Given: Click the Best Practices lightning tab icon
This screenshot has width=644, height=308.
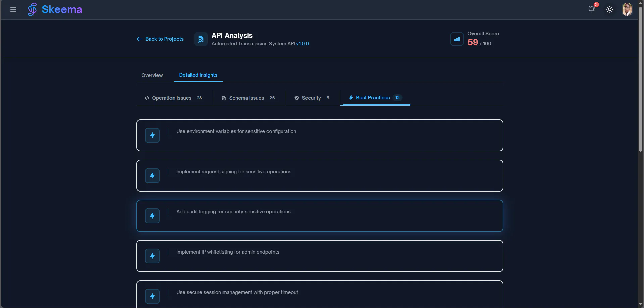Looking at the screenshot, I should click(x=351, y=98).
